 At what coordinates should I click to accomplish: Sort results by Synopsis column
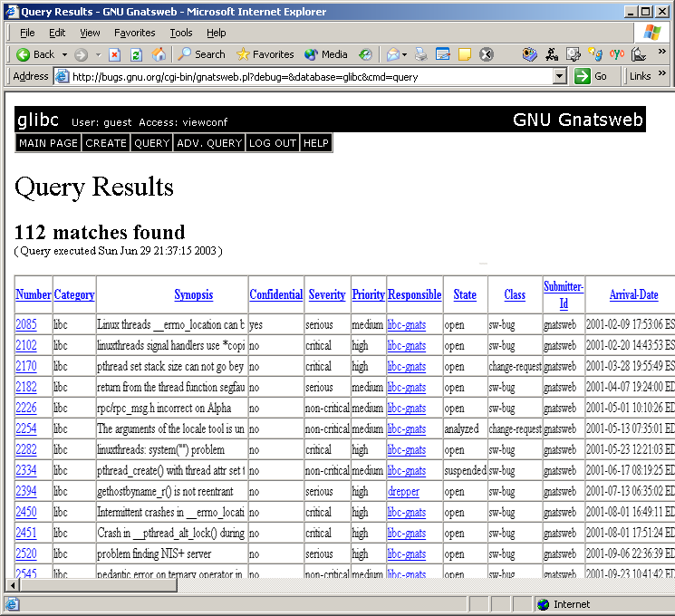pos(194,295)
